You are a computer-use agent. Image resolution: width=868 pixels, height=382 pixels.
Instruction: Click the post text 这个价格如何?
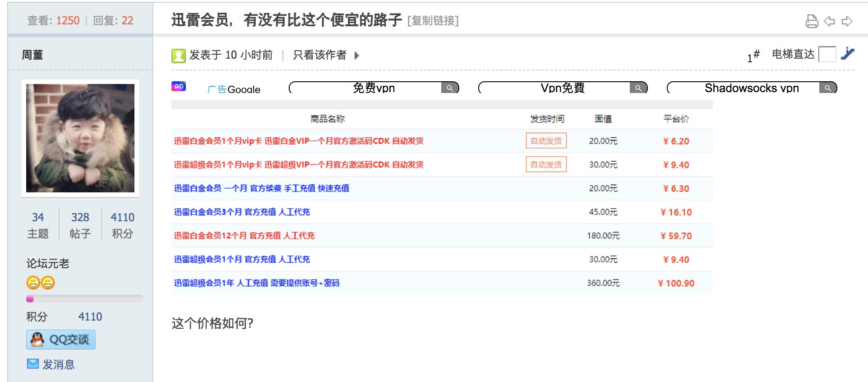point(212,323)
